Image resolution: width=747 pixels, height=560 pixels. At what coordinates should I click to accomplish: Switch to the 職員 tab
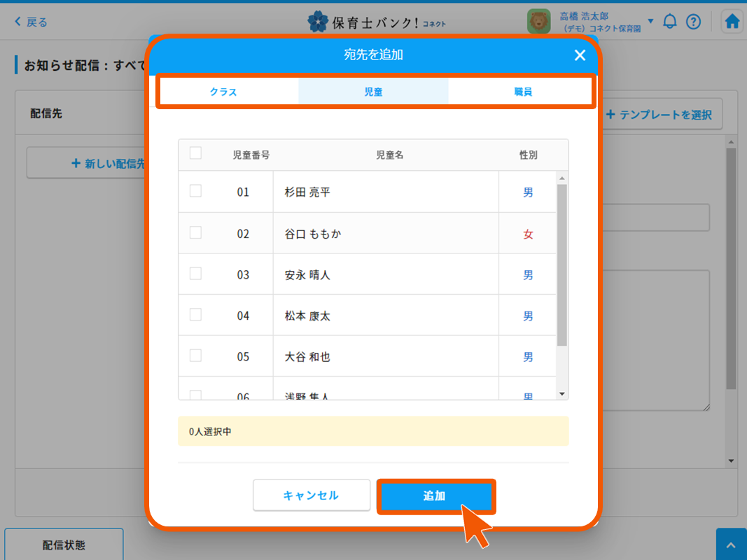tap(523, 92)
